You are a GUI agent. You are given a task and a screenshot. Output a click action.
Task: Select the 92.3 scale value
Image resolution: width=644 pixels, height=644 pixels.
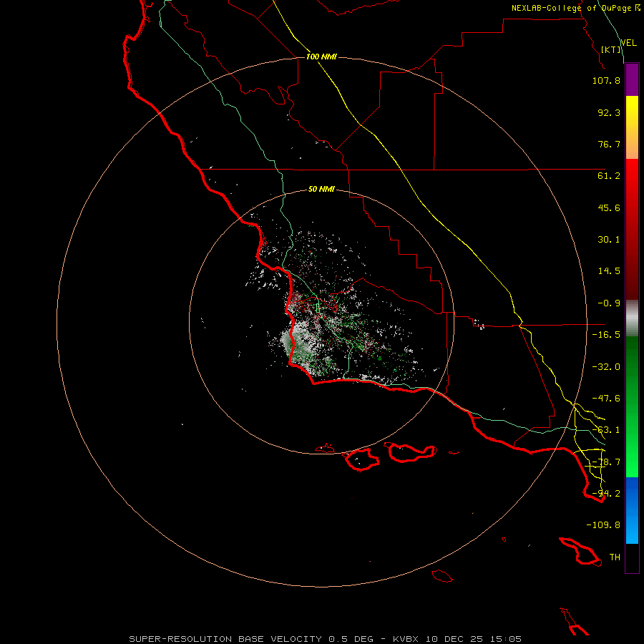point(609,112)
